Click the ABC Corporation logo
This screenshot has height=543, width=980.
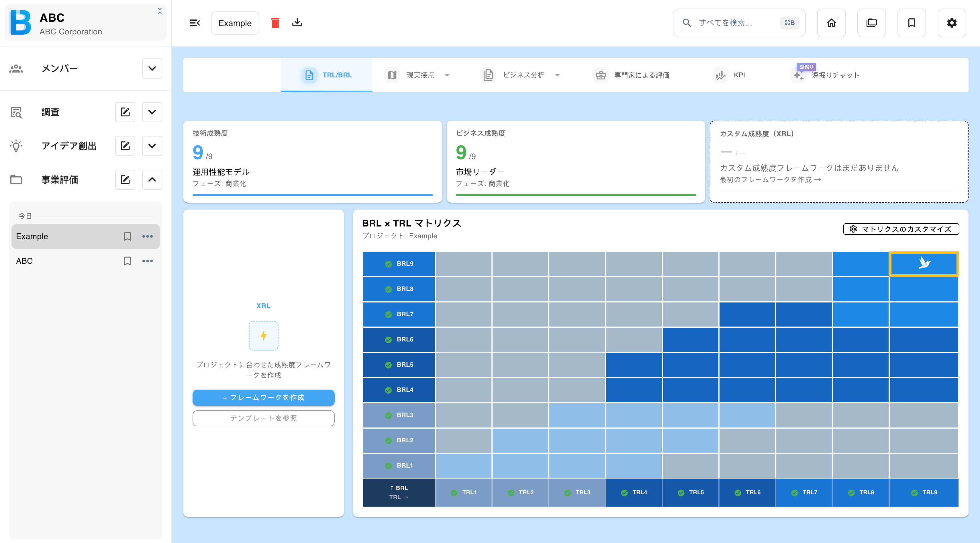point(20,22)
